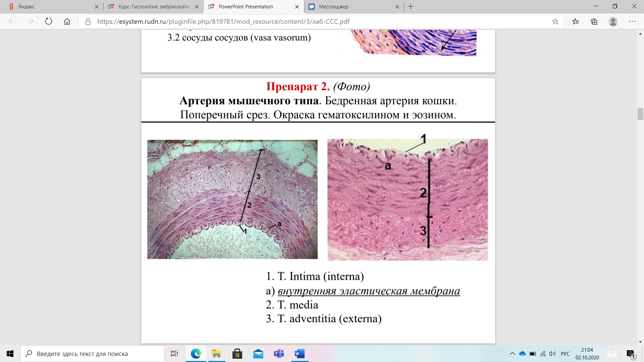
Task: Close the PowerPoint Presentation tab
Action: pos(297,7)
